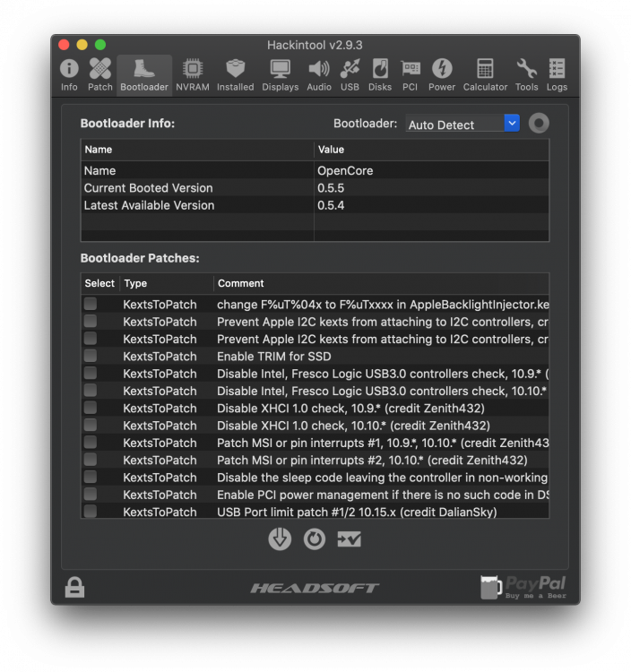Viewport: 631px width, 672px height.
Task: Select the Bootloader boot icon
Action: click(x=144, y=75)
